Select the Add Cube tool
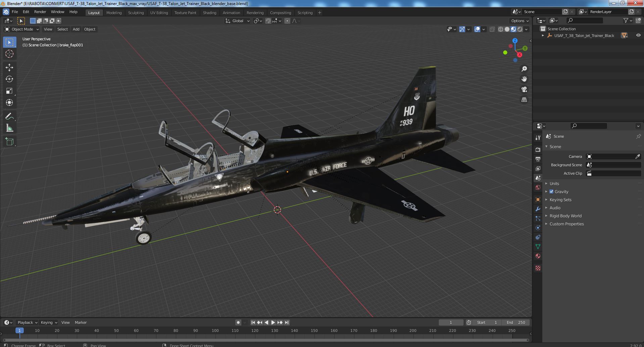This screenshot has height=347, width=644. 9,141
